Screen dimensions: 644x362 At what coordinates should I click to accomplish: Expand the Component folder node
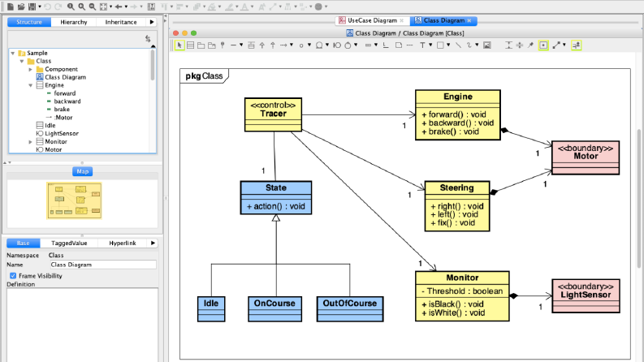tap(30, 69)
